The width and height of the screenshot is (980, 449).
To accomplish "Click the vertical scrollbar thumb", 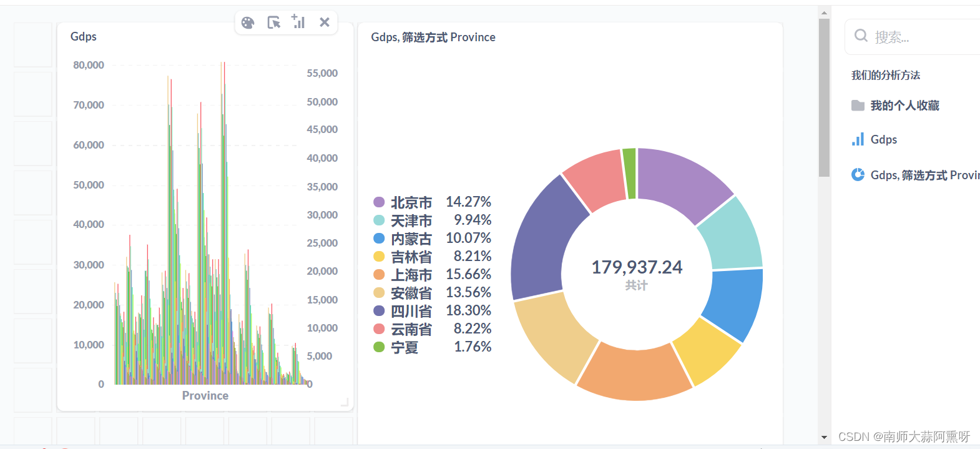I will [824, 98].
